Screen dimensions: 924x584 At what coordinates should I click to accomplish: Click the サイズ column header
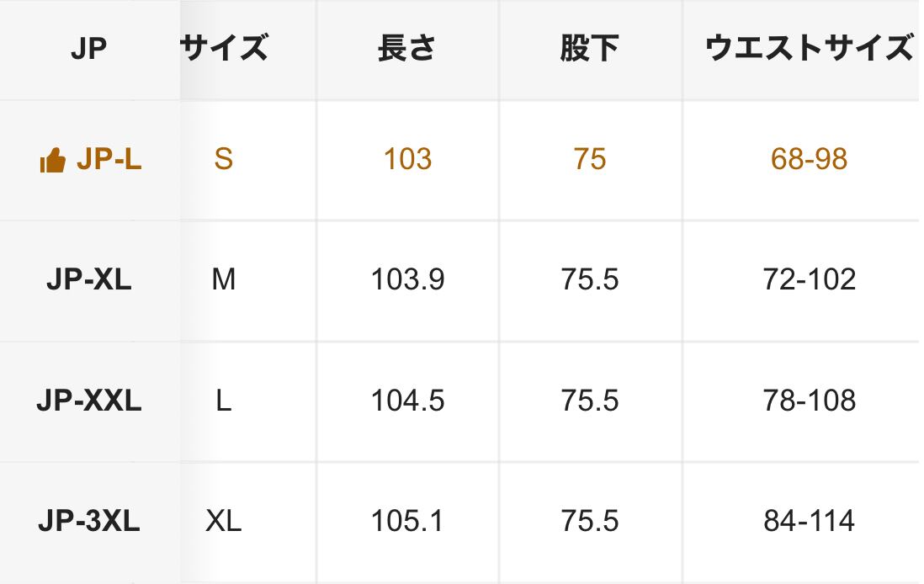tap(224, 49)
